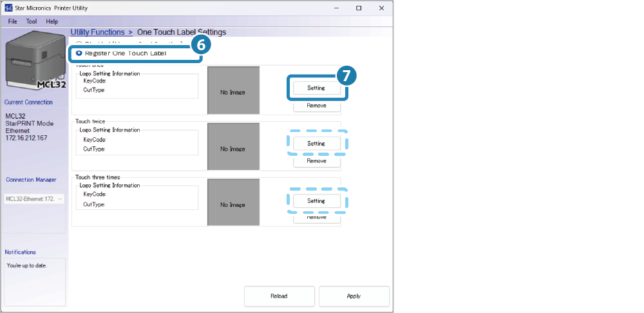Click the IP address 172.16.212.167
The width and height of the screenshot is (644, 313).
click(26, 138)
